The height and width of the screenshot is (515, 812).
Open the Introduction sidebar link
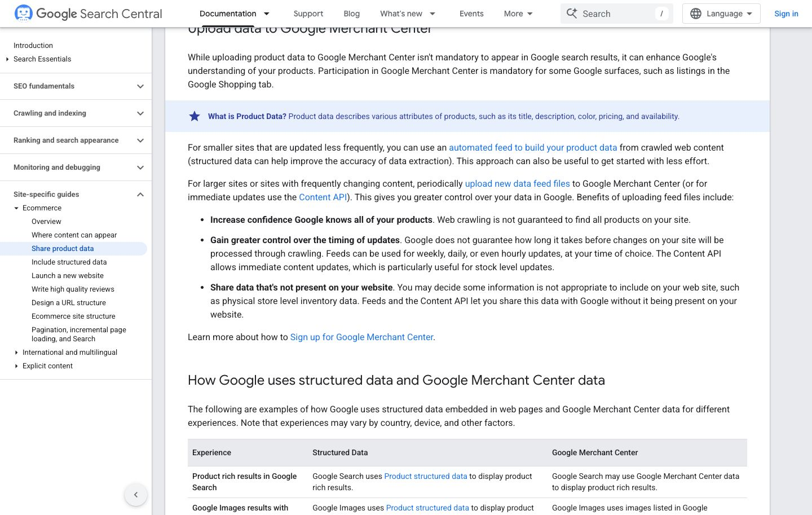33,46
